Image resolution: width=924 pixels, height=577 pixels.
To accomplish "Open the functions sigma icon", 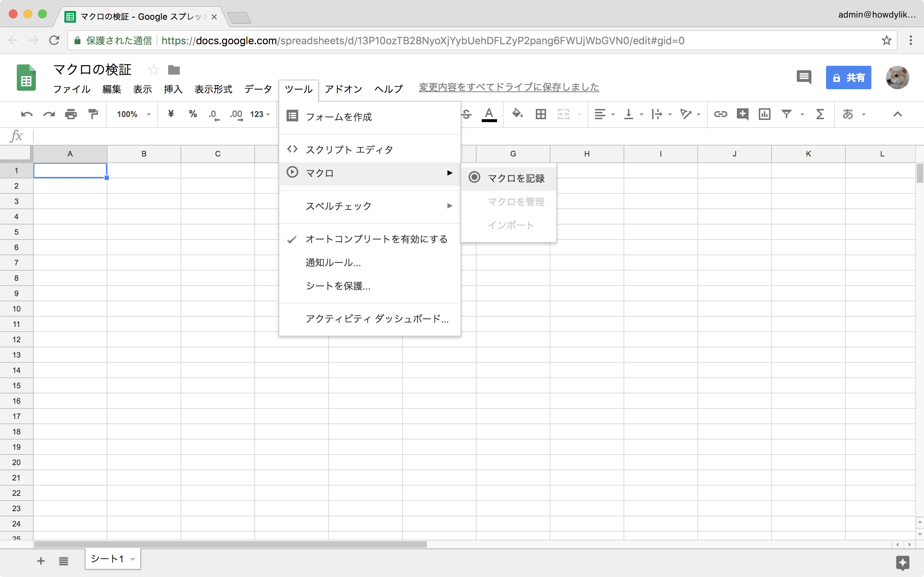I will [820, 114].
